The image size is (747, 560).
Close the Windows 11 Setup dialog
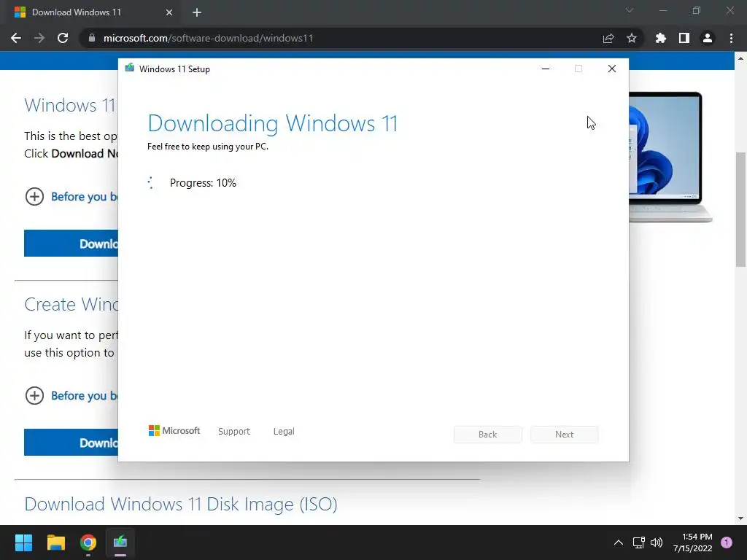point(612,69)
